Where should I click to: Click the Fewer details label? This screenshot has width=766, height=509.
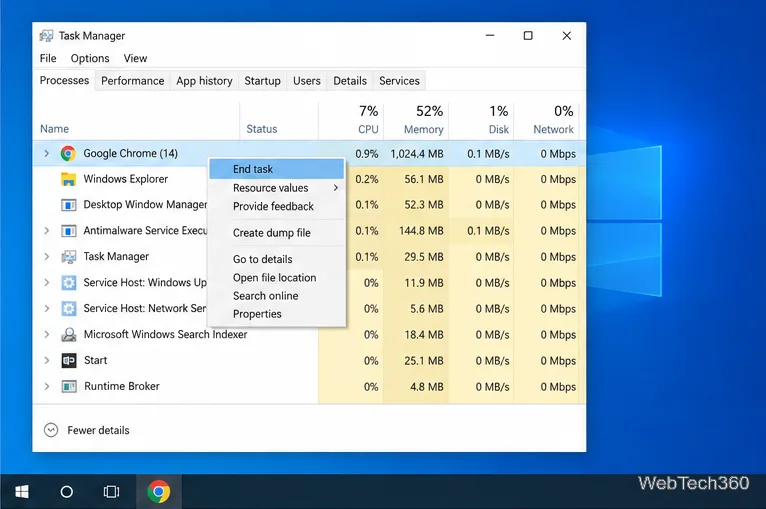coord(98,430)
